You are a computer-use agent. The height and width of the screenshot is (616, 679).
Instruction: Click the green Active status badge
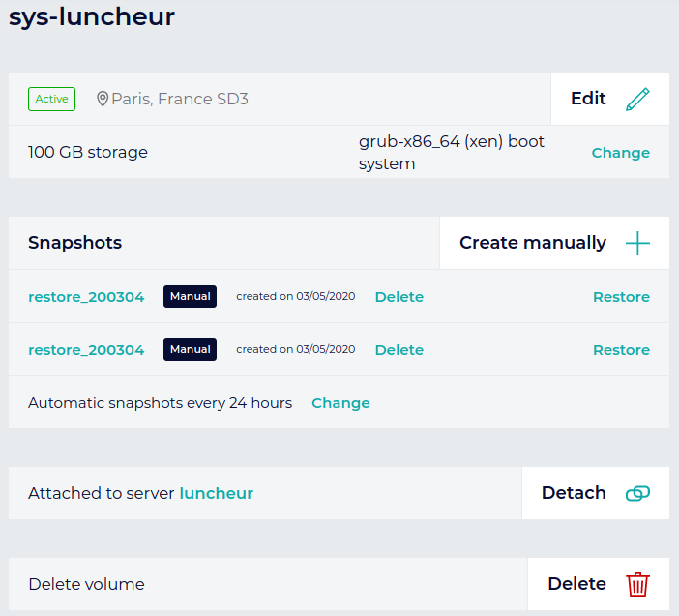click(x=52, y=99)
